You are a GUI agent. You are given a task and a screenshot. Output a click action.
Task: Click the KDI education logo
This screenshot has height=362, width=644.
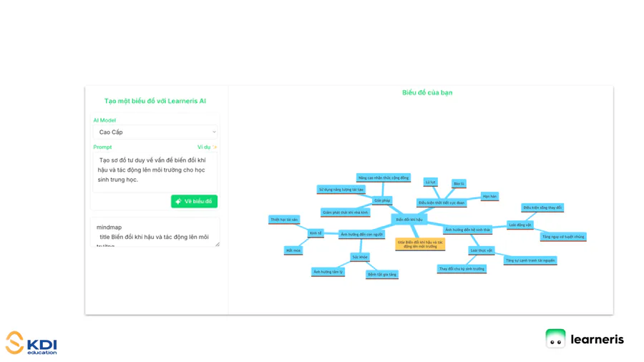click(31, 343)
